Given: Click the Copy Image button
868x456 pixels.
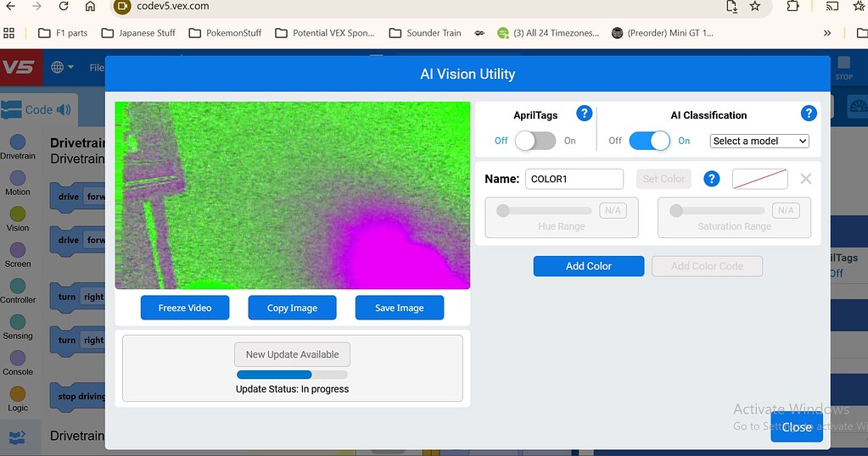Looking at the screenshot, I should pyautogui.click(x=292, y=308).
